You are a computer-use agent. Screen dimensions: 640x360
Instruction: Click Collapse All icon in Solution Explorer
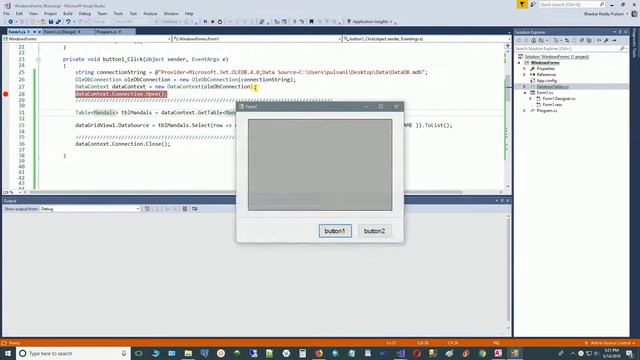(x=582, y=40)
